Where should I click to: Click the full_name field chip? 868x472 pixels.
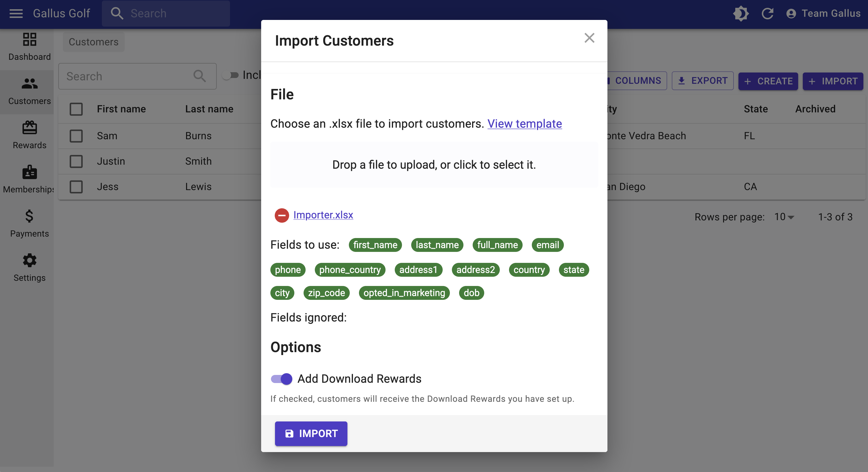click(x=497, y=245)
